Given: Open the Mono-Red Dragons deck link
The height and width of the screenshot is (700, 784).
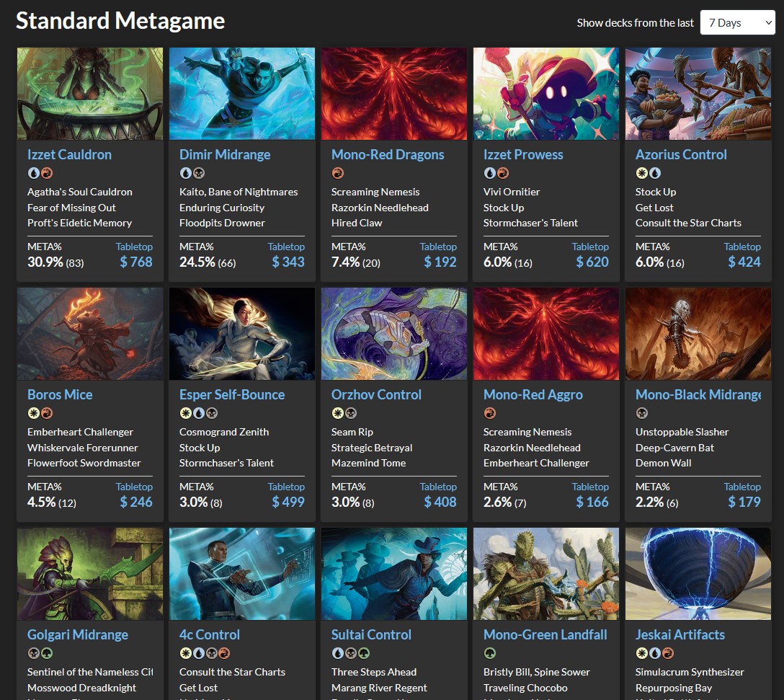Looking at the screenshot, I should (x=388, y=154).
